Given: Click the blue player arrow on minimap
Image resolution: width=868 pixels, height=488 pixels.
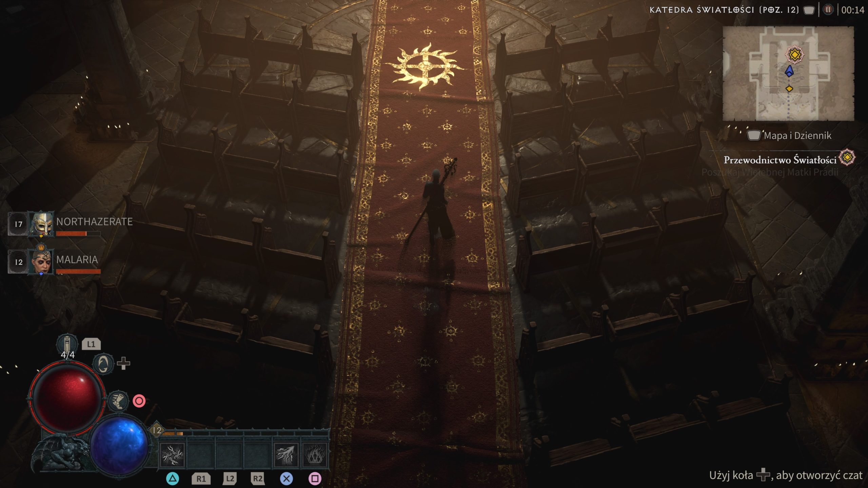Looking at the screenshot, I should [790, 71].
